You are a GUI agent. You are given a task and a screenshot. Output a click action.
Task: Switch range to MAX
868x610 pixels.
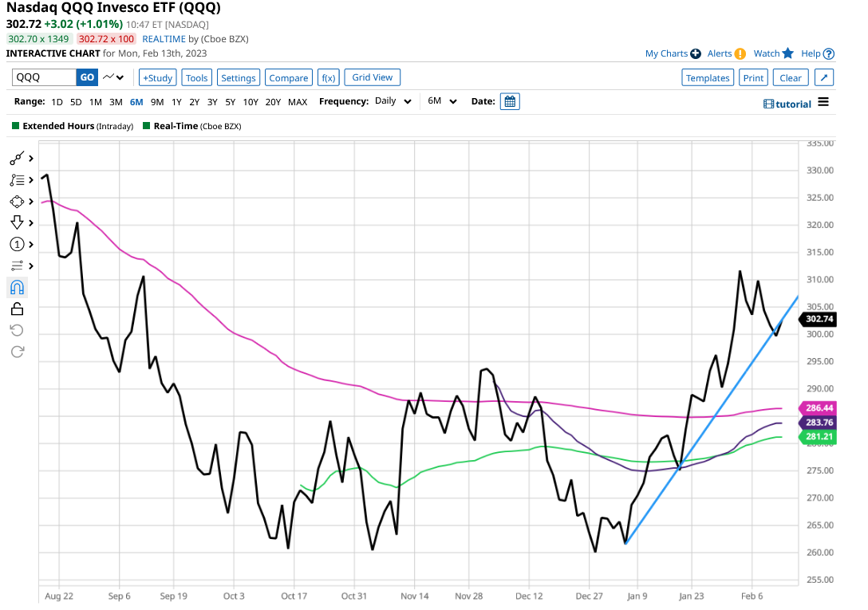pos(298,102)
